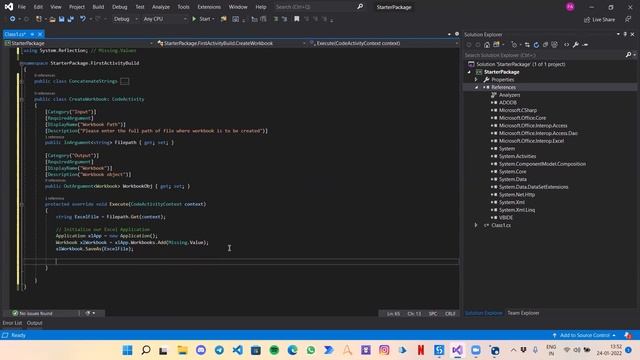Click the Undo icon in toolbar
This screenshot has width=640, height=360.
(83, 19)
